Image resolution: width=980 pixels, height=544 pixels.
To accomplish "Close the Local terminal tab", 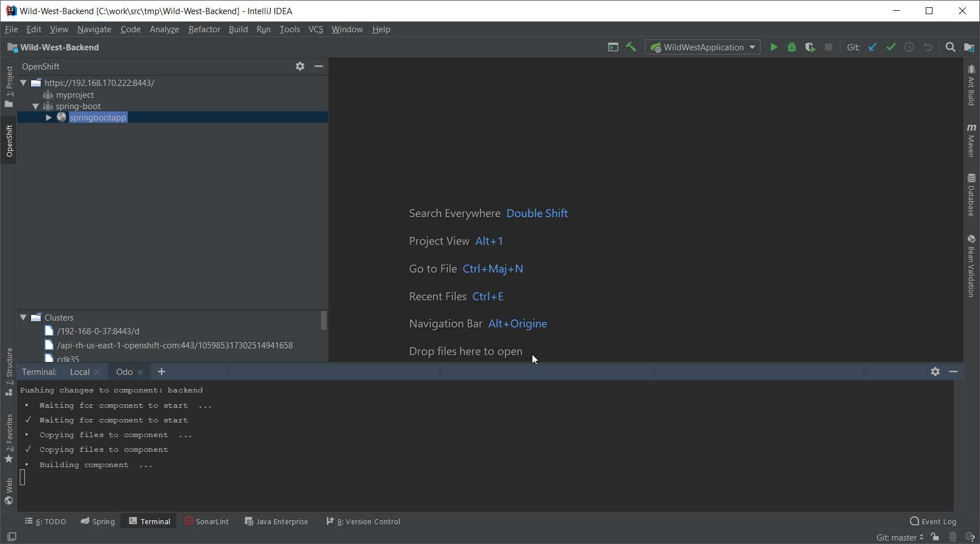I will tap(97, 372).
